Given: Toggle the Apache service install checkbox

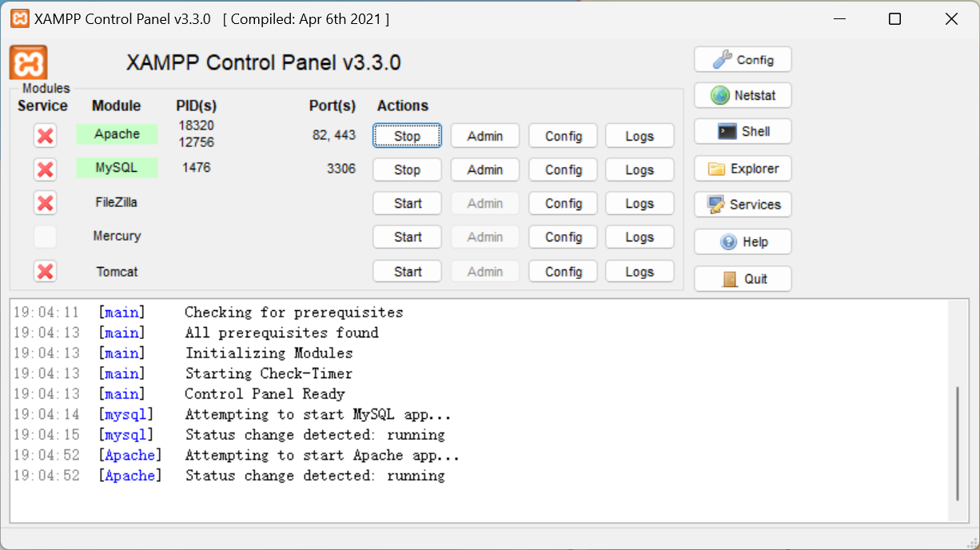Looking at the screenshot, I should [46, 136].
